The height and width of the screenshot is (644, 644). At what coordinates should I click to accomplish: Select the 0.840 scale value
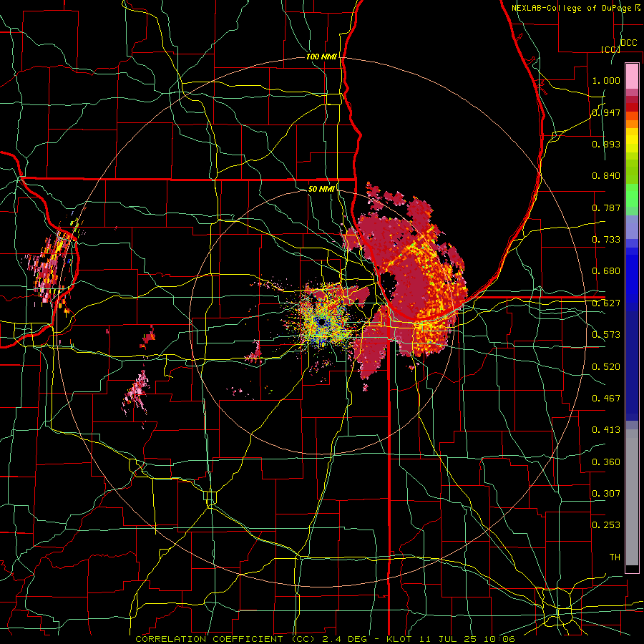tap(606, 176)
